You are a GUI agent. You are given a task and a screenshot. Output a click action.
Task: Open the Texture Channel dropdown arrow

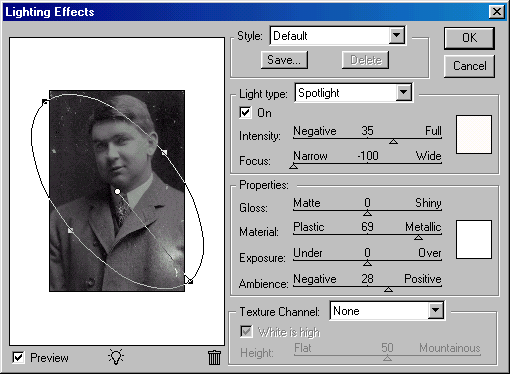point(435,311)
